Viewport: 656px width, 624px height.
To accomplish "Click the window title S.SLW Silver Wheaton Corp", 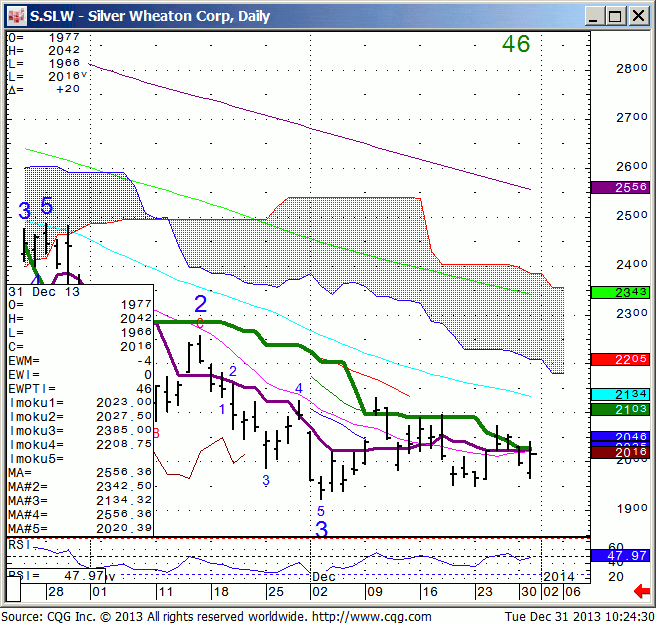I will 155,15.
